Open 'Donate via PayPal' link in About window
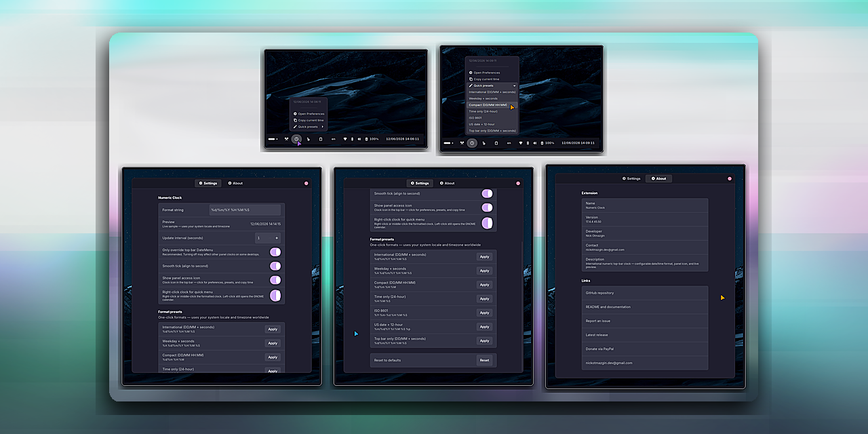The width and height of the screenshot is (868, 434). pos(645,349)
